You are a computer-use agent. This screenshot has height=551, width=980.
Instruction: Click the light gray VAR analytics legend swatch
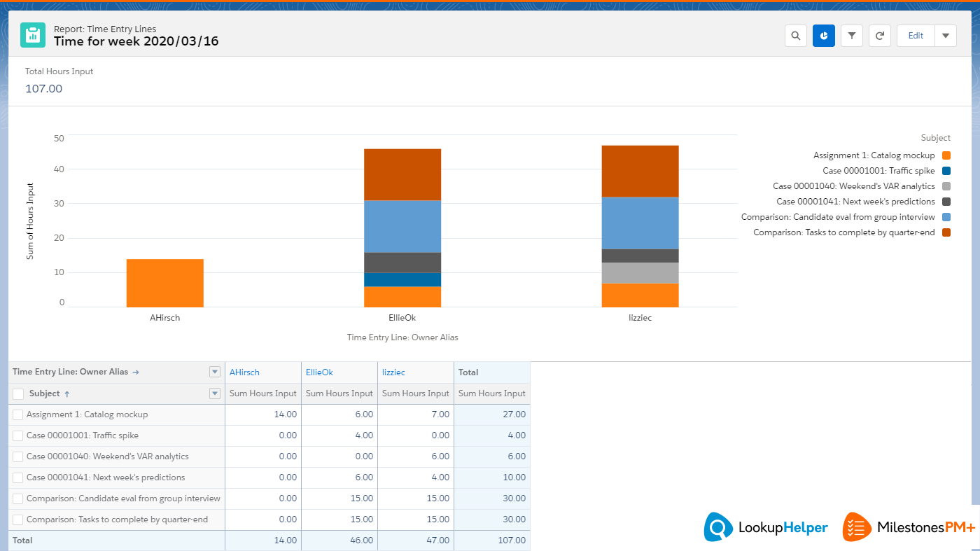pos(946,186)
